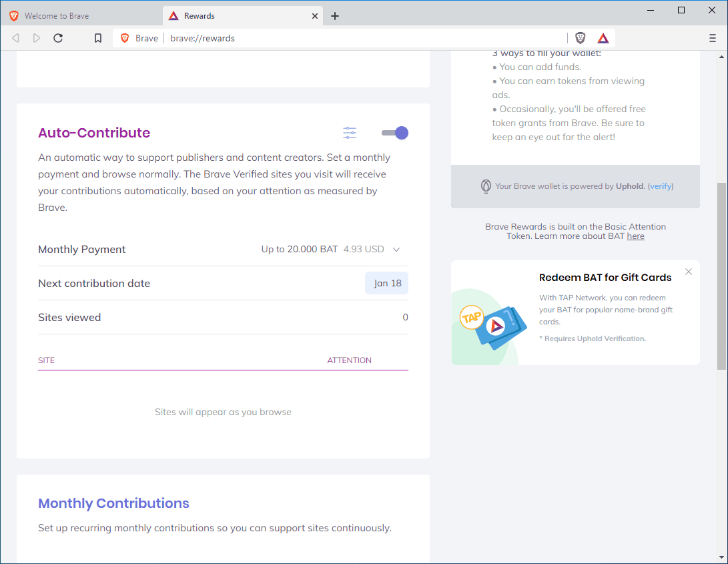Click the ATTENTION column header
Screen dimensions: 728x564
[x=349, y=360]
